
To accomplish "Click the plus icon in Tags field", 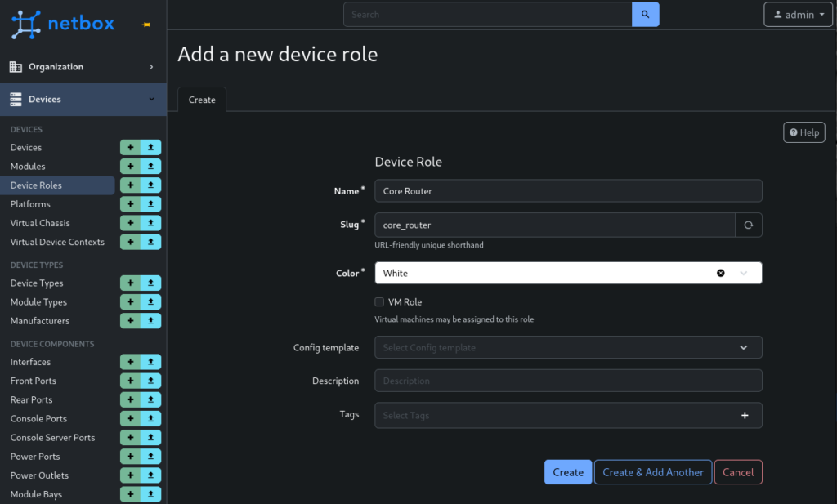I will point(745,415).
